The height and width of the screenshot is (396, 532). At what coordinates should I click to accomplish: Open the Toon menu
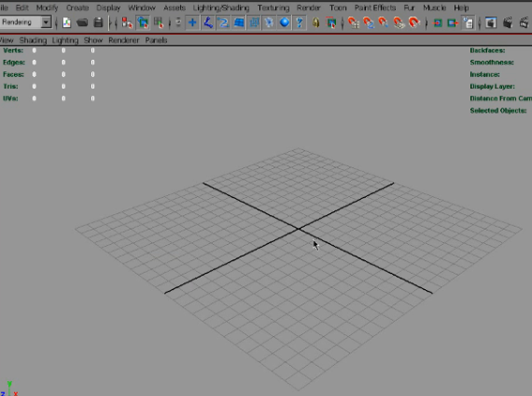[338, 8]
